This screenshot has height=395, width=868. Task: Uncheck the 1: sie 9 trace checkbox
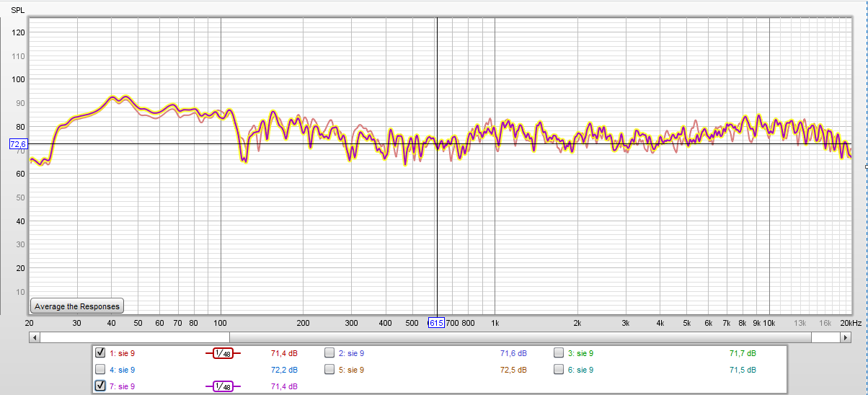point(100,353)
